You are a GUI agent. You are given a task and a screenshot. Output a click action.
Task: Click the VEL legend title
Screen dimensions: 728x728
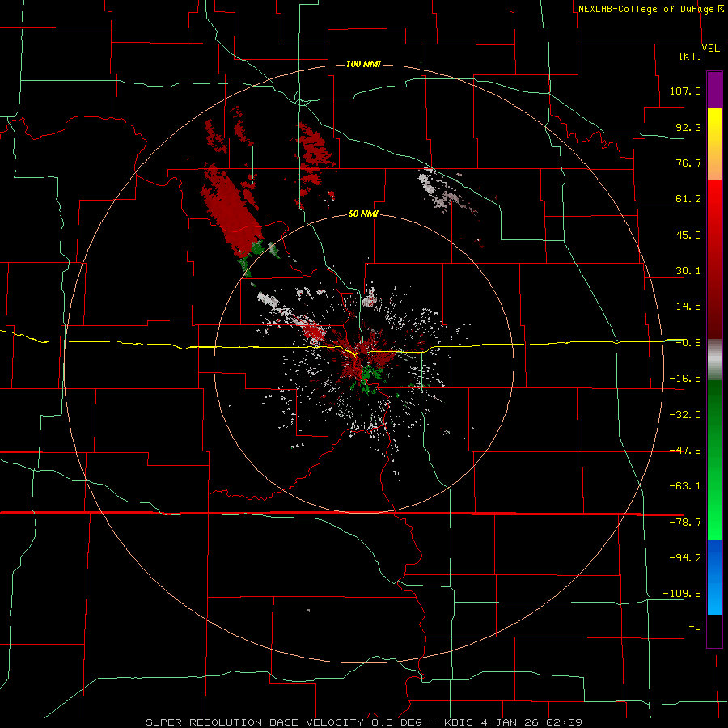(711, 49)
